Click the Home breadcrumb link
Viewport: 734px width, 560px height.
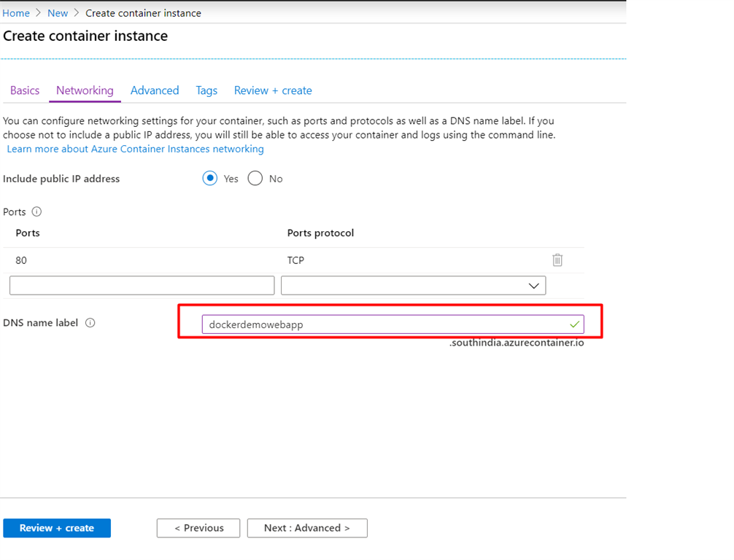[16, 12]
